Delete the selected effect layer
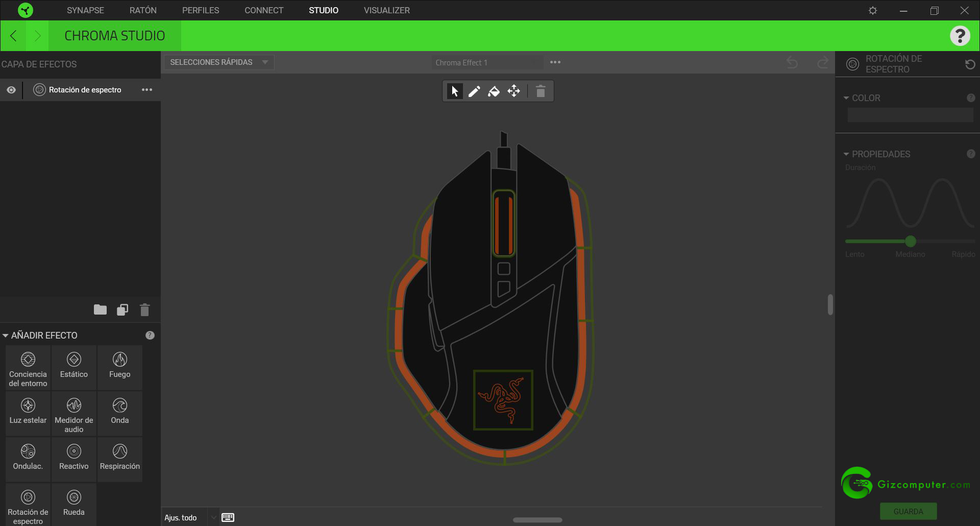Screen dimensions: 980x526 [x=145, y=310]
